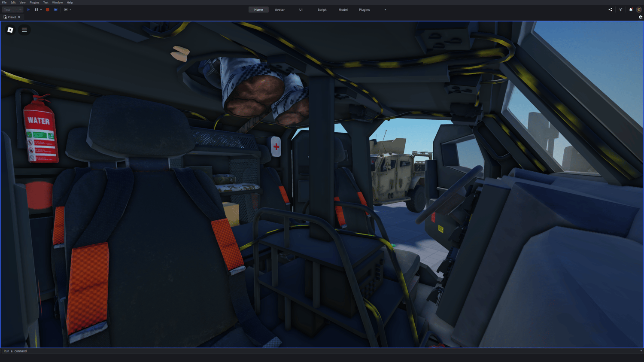Expand the command bar history arrow
Image resolution: width=644 pixels, height=362 pixels.
point(641,351)
